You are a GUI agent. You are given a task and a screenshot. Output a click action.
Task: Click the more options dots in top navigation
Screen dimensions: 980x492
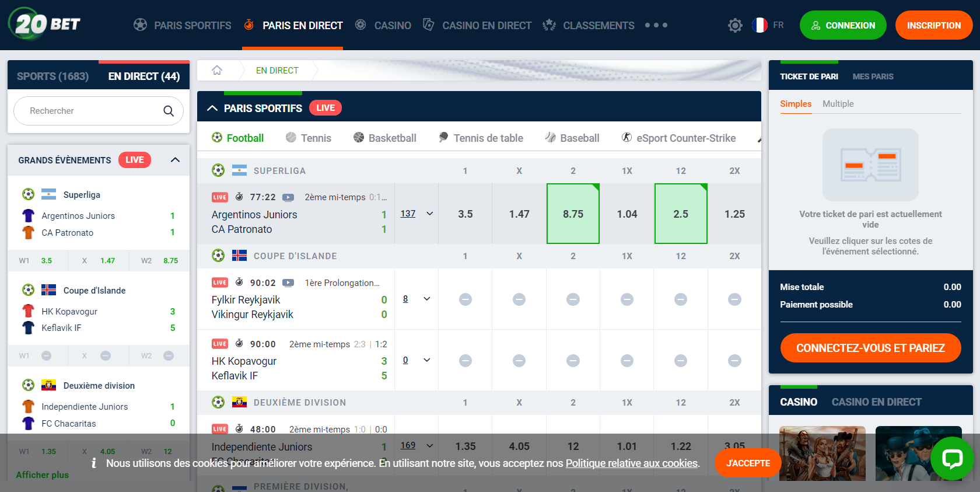click(x=656, y=25)
